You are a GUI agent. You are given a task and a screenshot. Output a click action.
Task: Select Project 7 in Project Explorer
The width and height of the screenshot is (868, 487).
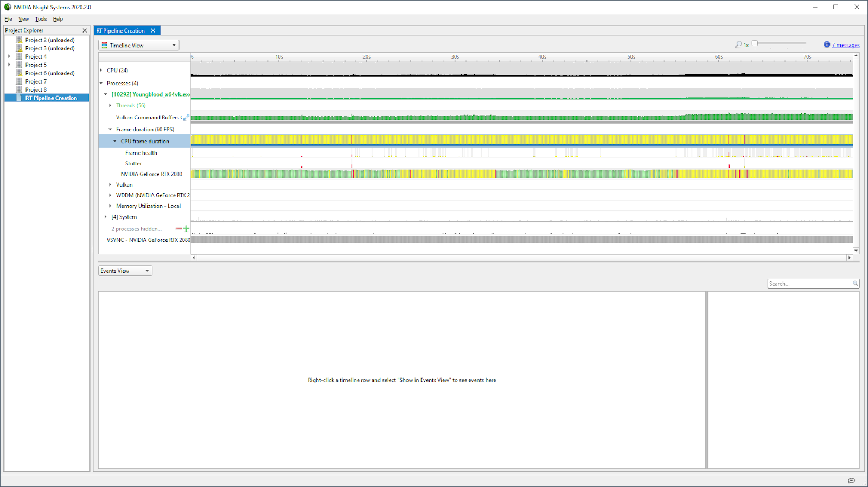(x=36, y=81)
